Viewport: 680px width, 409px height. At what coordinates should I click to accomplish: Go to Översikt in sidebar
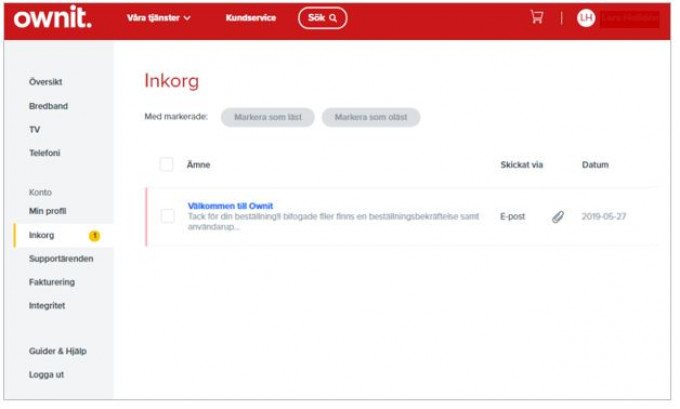coord(46,82)
